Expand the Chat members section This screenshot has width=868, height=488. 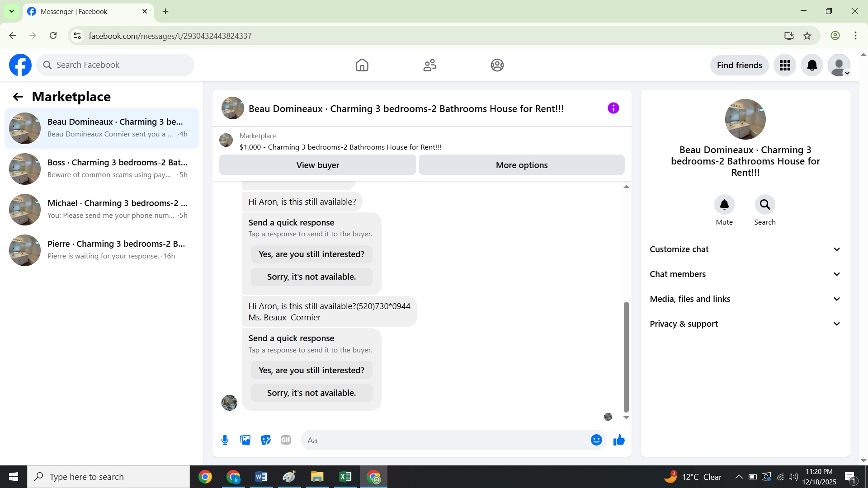(x=745, y=274)
